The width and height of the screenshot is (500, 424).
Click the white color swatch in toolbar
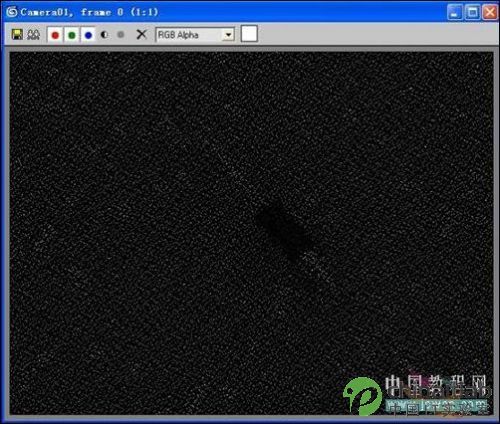pos(249,34)
